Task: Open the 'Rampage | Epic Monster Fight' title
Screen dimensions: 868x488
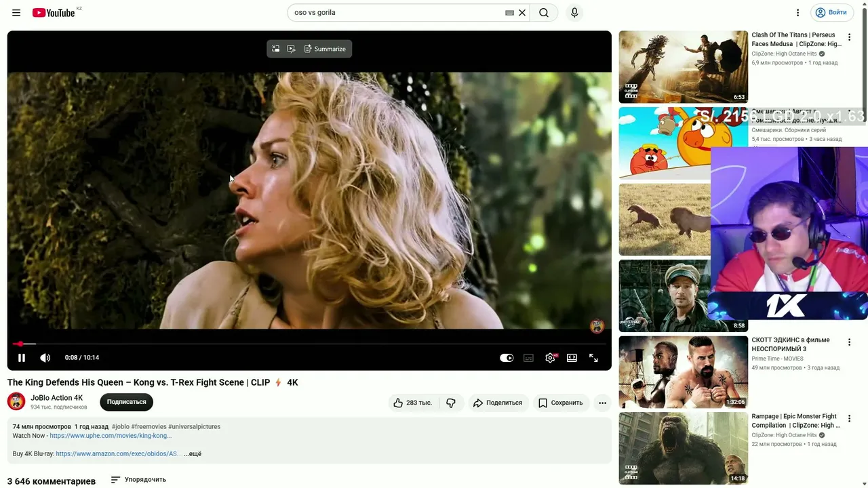Action: 796,421
